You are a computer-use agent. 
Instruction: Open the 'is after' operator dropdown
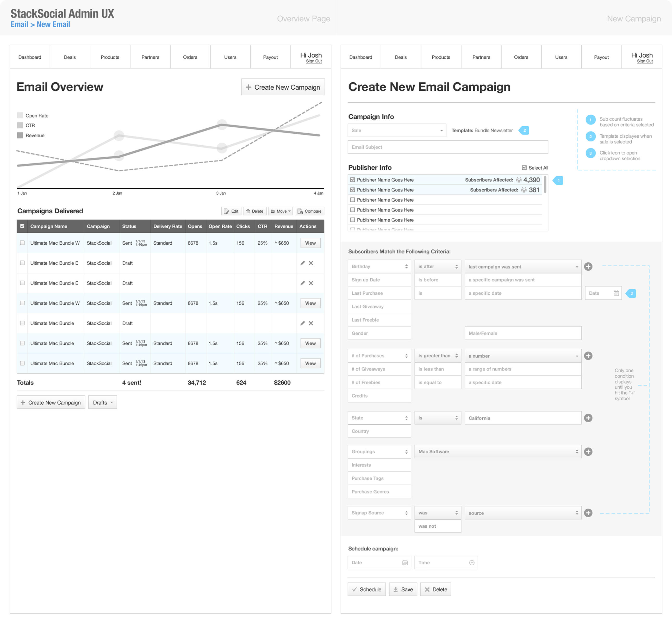pos(438,266)
